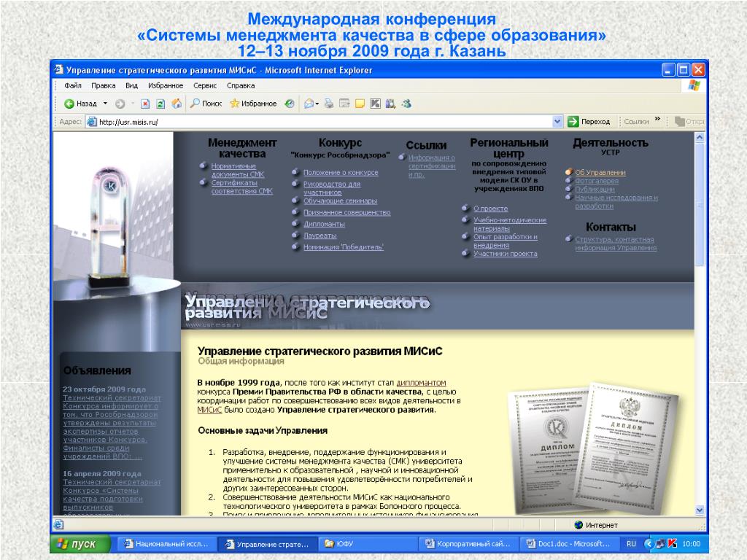This screenshot has height=560, width=747.
Task: Open the History toolbar icon
Action: [289, 104]
